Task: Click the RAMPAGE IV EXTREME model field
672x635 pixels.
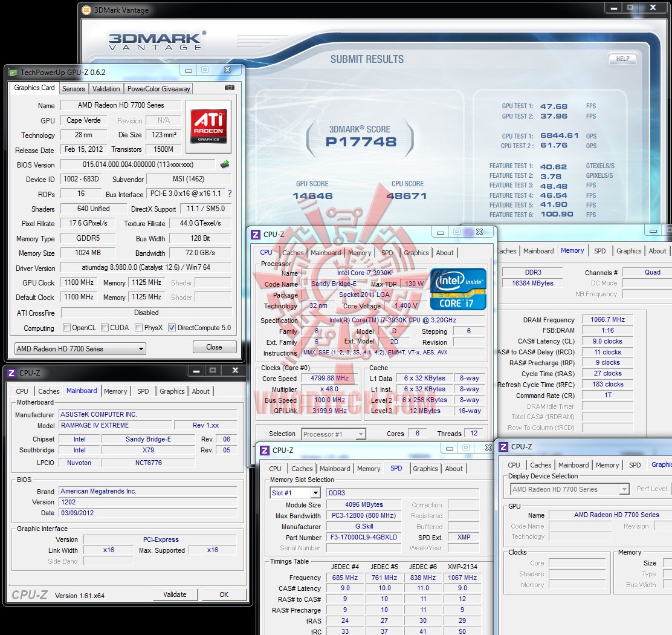Action: [x=115, y=425]
